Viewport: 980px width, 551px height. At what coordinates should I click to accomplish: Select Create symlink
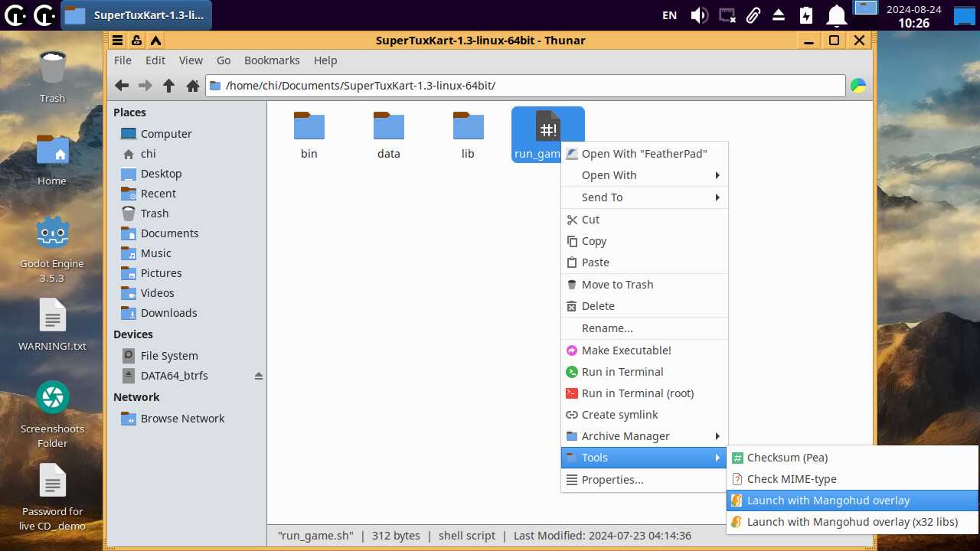[644, 415]
